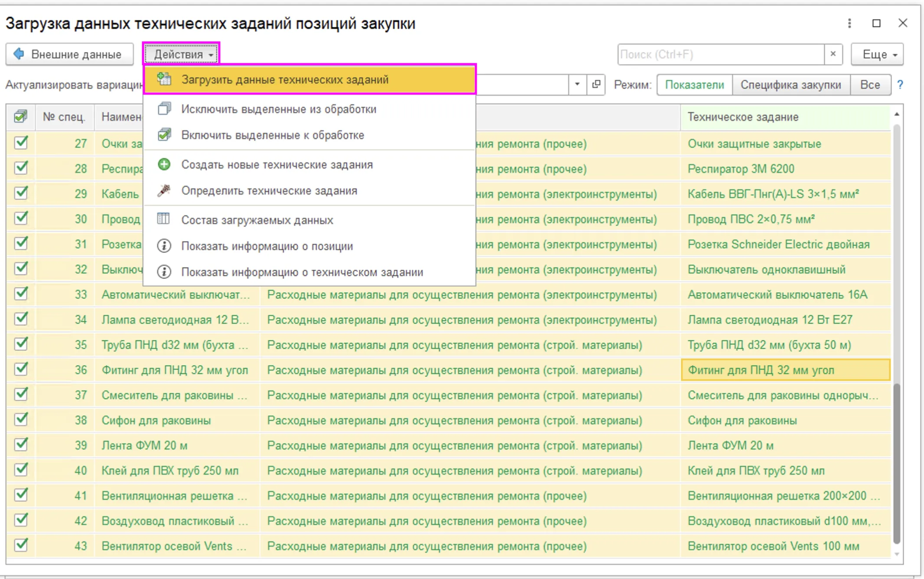Image resolution: width=924 pixels, height=579 pixels.
Task: Switch mode to Специфика закупки
Action: pyautogui.click(x=791, y=85)
